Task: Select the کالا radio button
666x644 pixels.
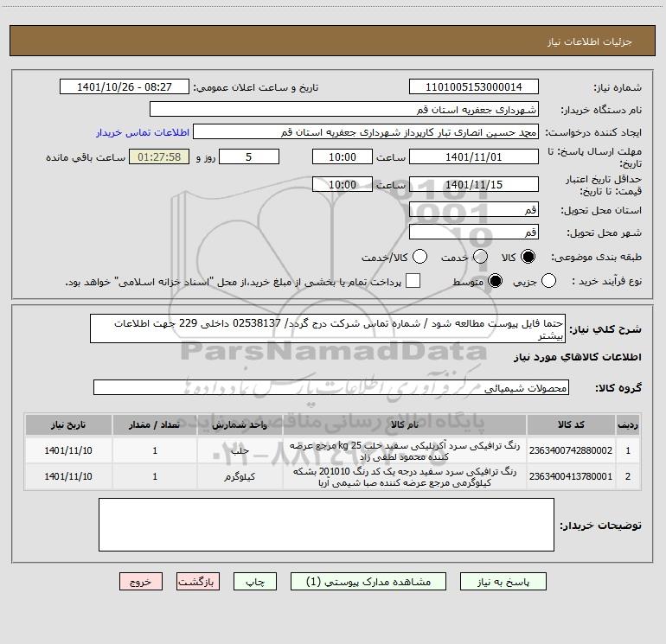Action: pyautogui.click(x=528, y=257)
